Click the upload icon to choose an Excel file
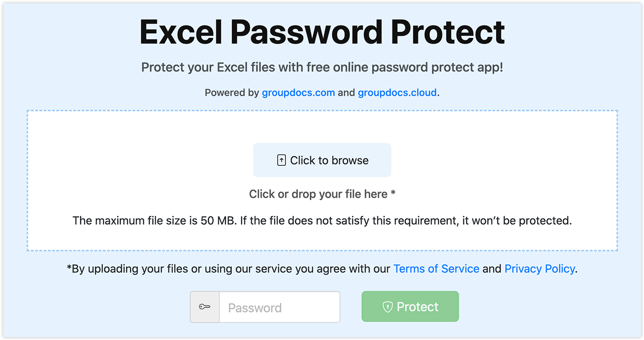 pos(281,159)
